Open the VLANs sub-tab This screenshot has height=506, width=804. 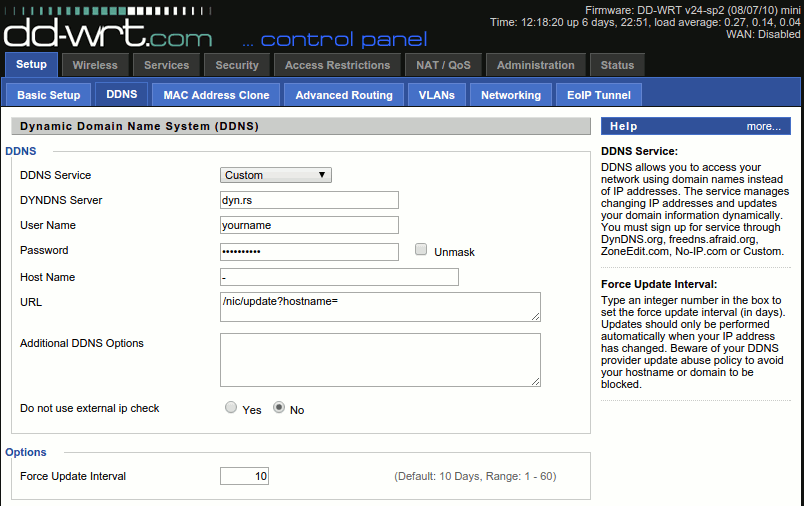point(436,95)
